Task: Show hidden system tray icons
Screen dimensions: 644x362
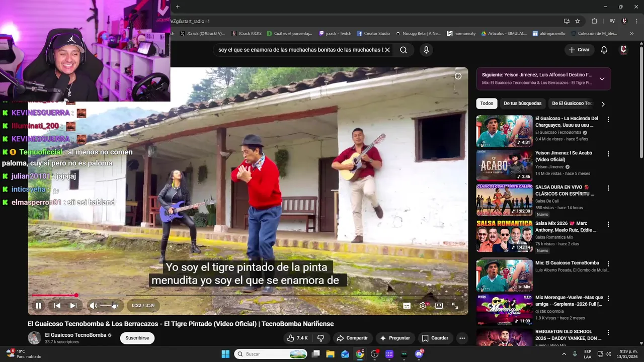Action: click(563, 354)
